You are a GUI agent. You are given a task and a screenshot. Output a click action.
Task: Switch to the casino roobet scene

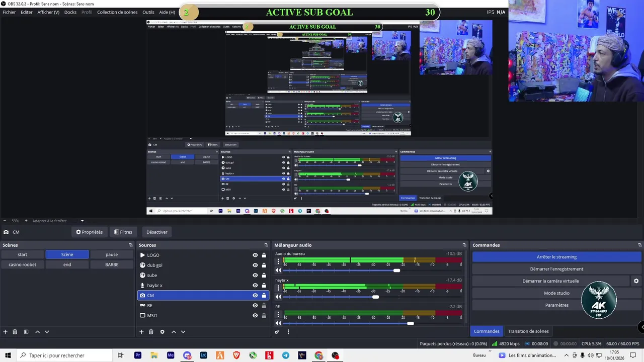23,264
